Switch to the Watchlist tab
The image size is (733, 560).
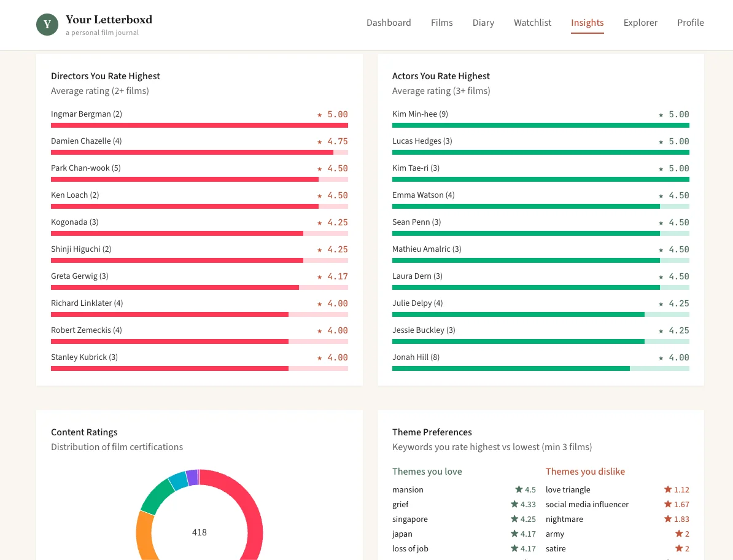532,23
